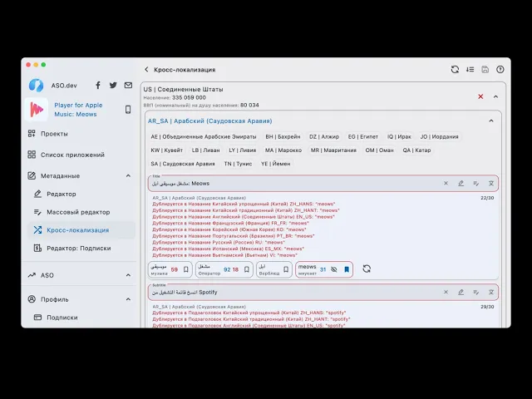Refresh the title keywords list
This screenshot has width=532, height=399.
[x=367, y=269]
